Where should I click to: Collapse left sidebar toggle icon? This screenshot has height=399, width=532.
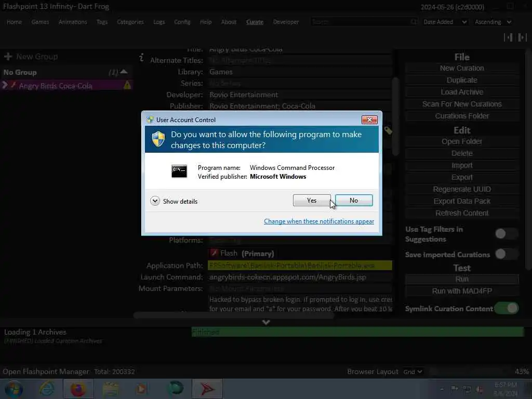tap(508, 37)
